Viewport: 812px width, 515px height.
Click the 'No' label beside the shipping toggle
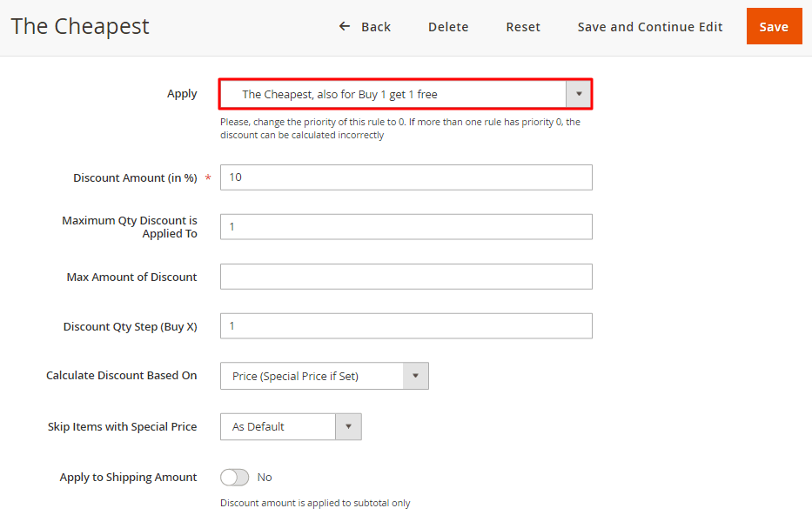265,478
